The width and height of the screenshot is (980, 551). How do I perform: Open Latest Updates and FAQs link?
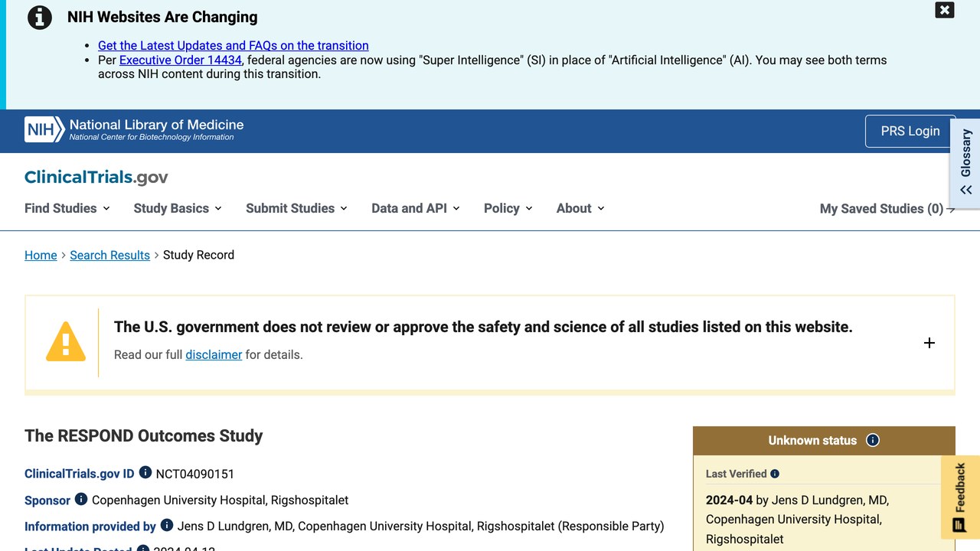(x=234, y=46)
